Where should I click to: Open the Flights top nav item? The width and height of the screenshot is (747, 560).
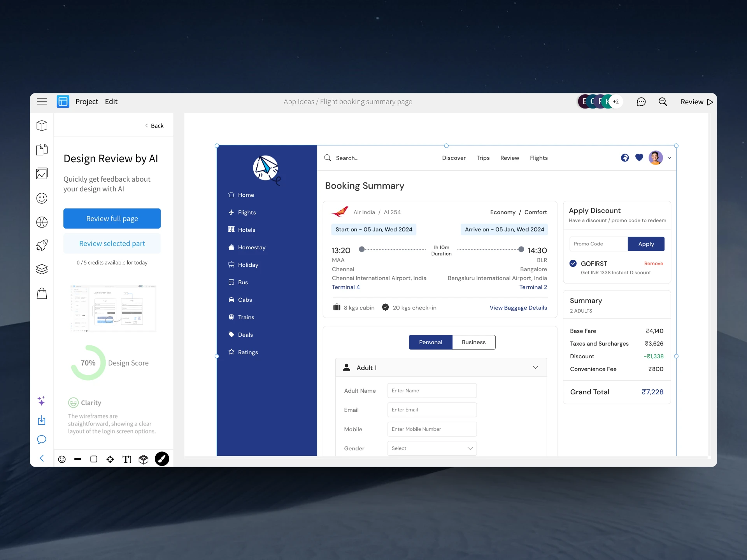pos(539,158)
